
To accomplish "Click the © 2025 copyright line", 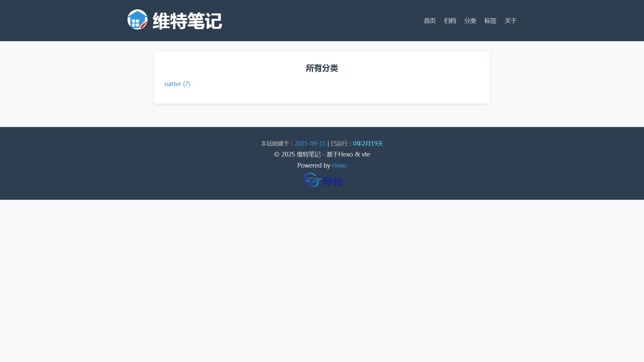I will pyautogui.click(x=322, y=155).
